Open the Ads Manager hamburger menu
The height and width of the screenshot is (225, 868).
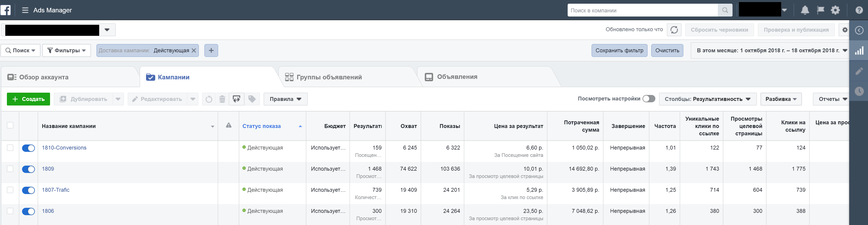[x=25, y=10]
